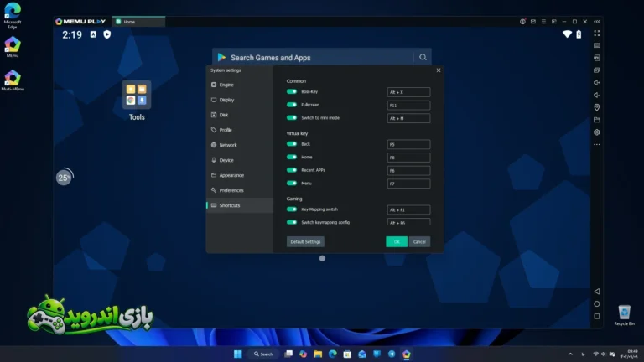Open the shared folder sidebar icon

click(597, 120)
